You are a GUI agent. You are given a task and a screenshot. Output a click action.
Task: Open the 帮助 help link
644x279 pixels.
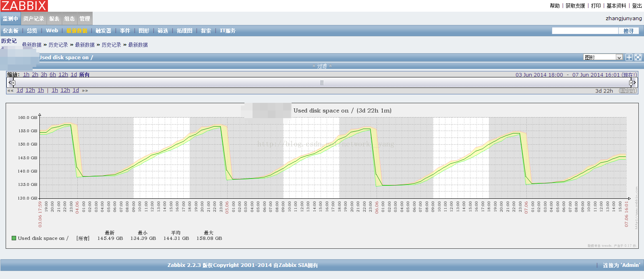point(555,6)
